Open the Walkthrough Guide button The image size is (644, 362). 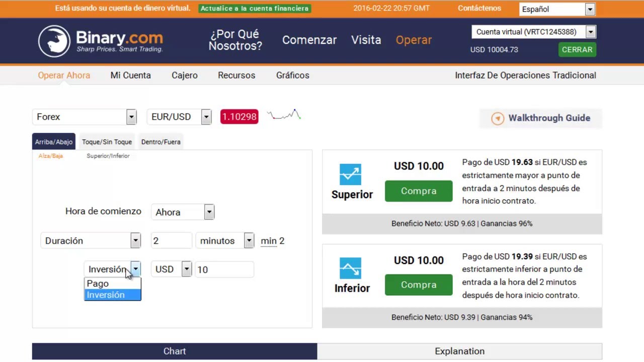pos(541,118)
